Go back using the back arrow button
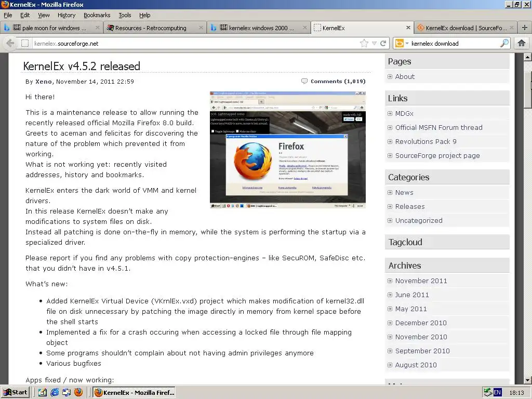 10,44
